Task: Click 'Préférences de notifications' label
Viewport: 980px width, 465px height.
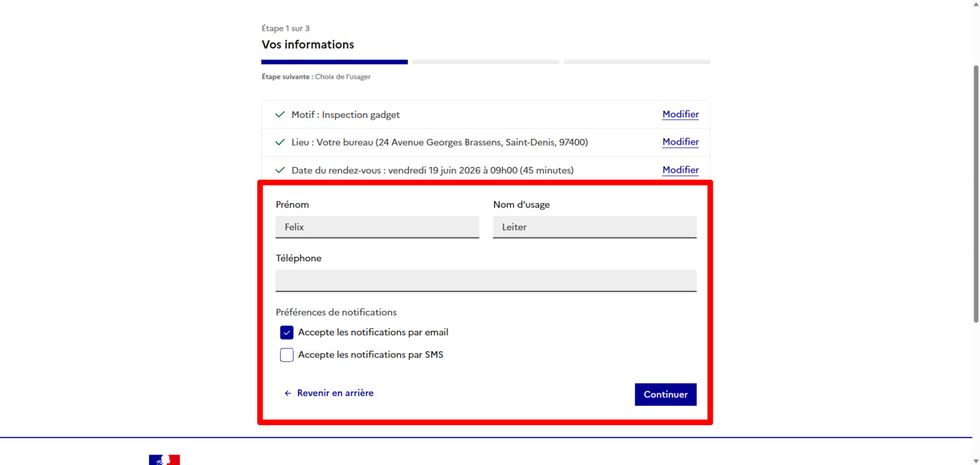Action: tap(336, 312)
